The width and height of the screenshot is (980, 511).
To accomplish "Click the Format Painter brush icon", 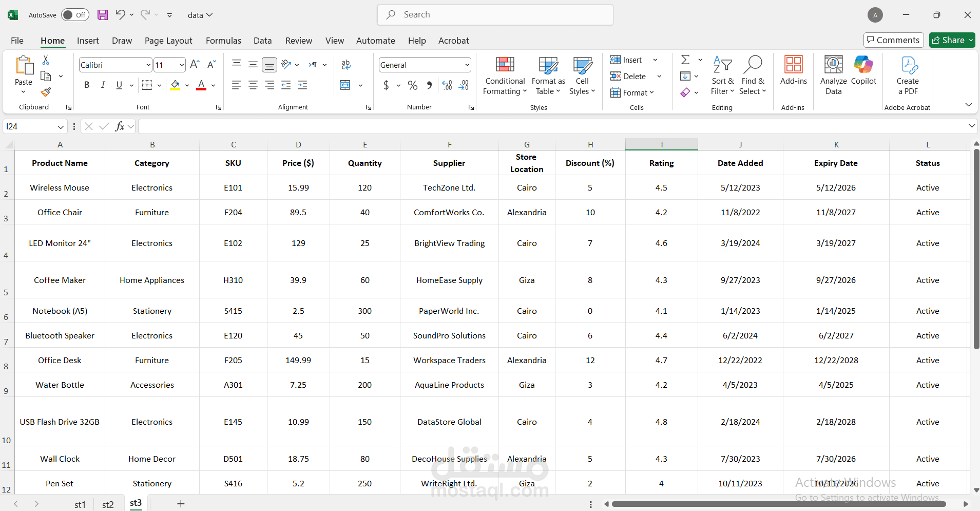I will (46, 92).
